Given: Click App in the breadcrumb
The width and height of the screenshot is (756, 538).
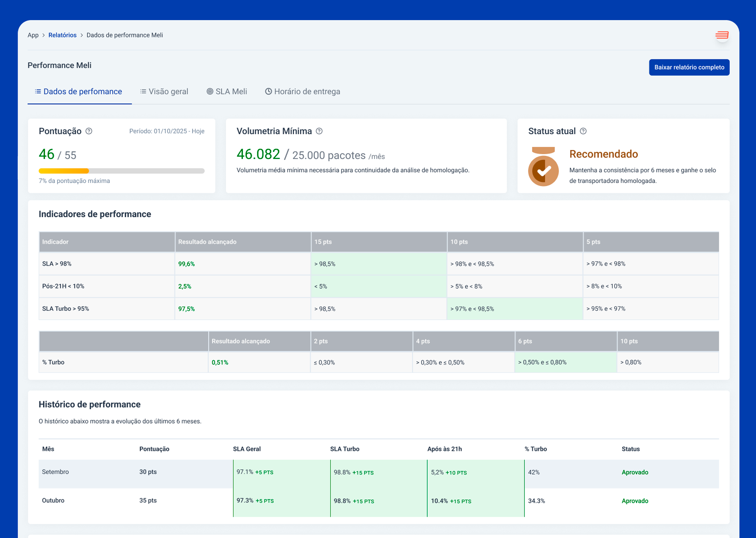Looking at the screenshot, I should 33,35.
